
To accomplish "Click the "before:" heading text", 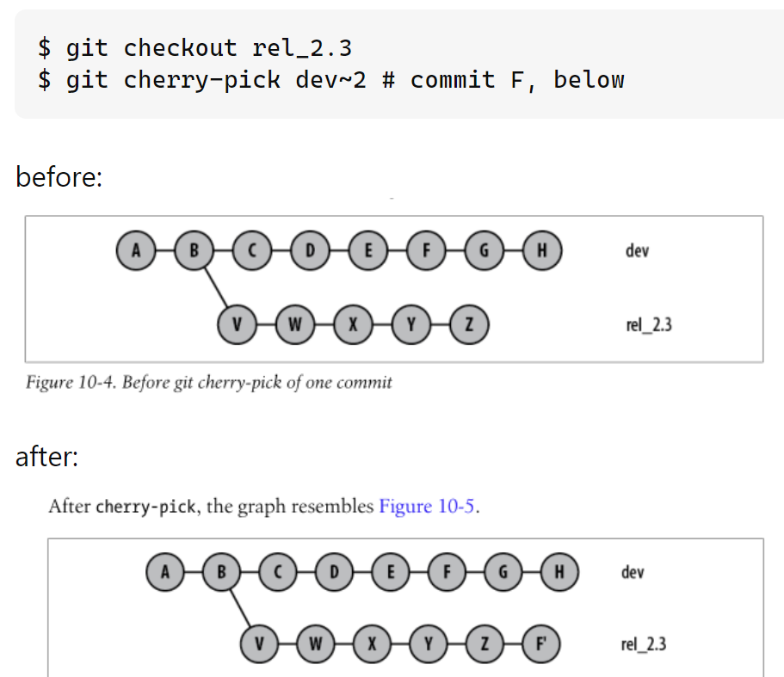I will 59,177.
